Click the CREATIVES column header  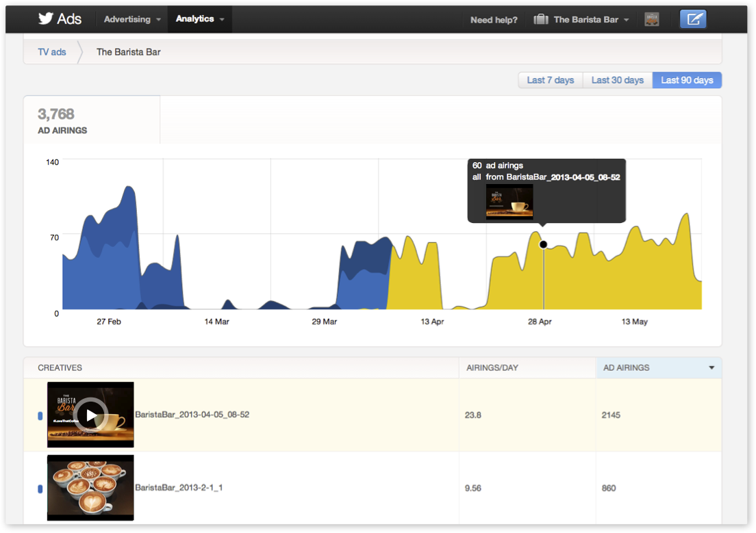pos(60,367)
